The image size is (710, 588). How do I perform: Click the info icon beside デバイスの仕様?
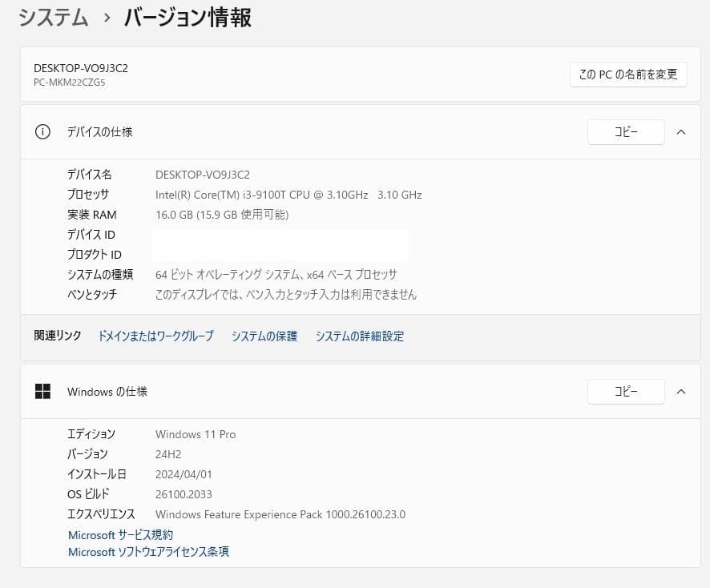point(42,131)
